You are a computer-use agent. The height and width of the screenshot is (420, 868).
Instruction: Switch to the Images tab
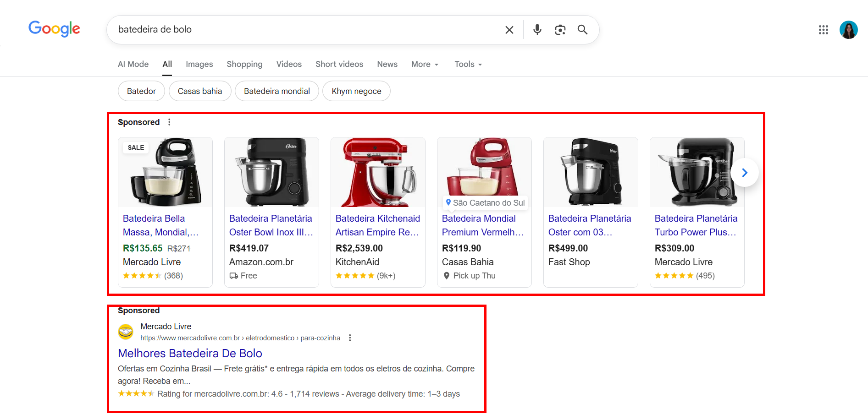coord(199,64)
